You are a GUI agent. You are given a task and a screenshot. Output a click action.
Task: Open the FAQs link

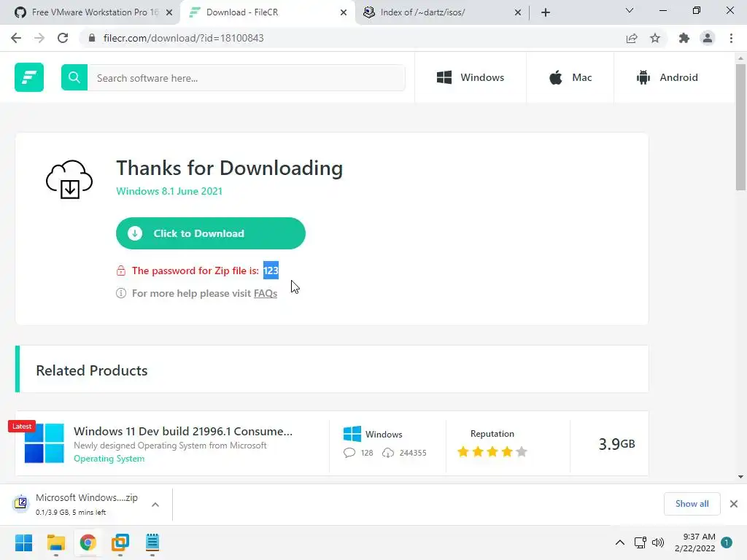click(x=266, y=293)
